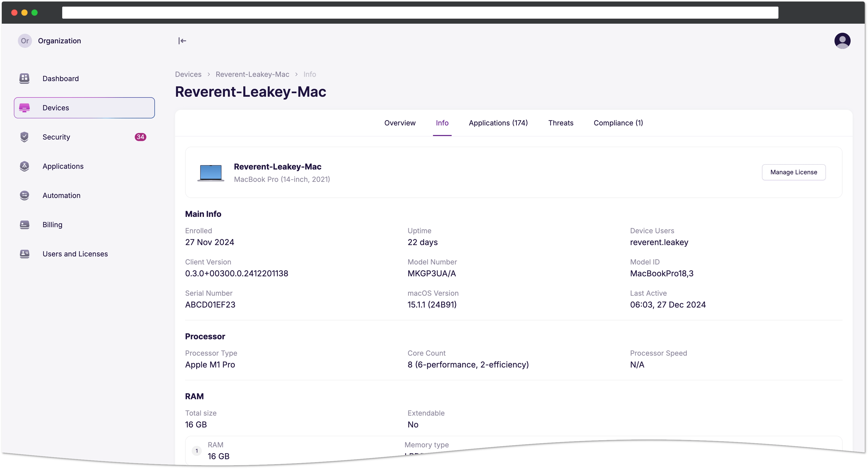The width and height of the screenshot is (868, 469).
Task: Open Users and Licenses in sidebar
Action: coord(84,254)
